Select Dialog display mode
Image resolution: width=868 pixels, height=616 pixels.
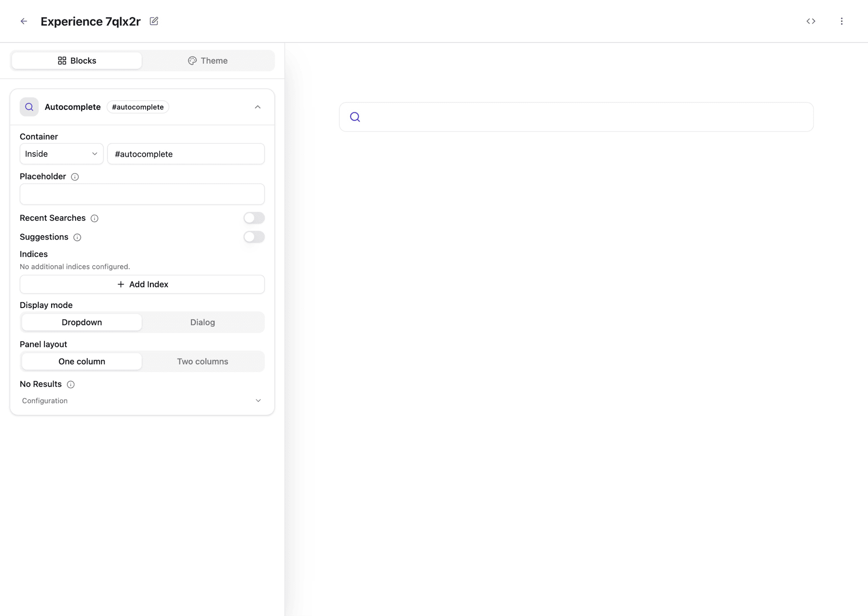(203, 322)
